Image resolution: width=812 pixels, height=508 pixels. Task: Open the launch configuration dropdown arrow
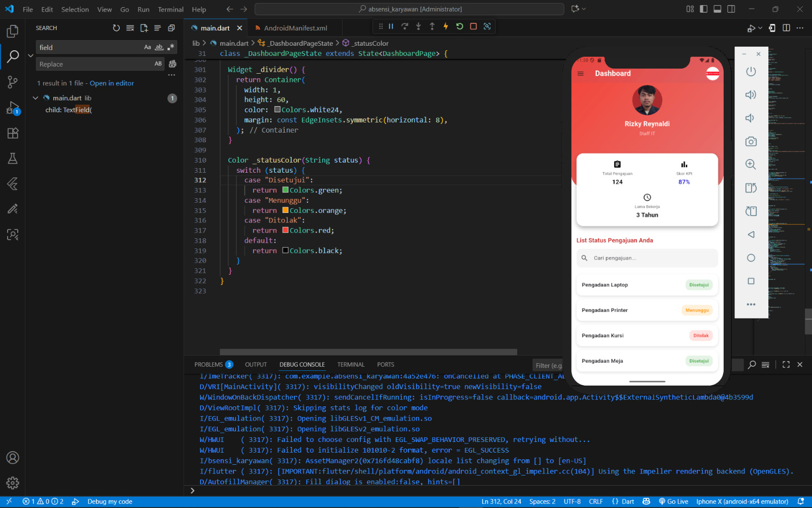point(760,28)
